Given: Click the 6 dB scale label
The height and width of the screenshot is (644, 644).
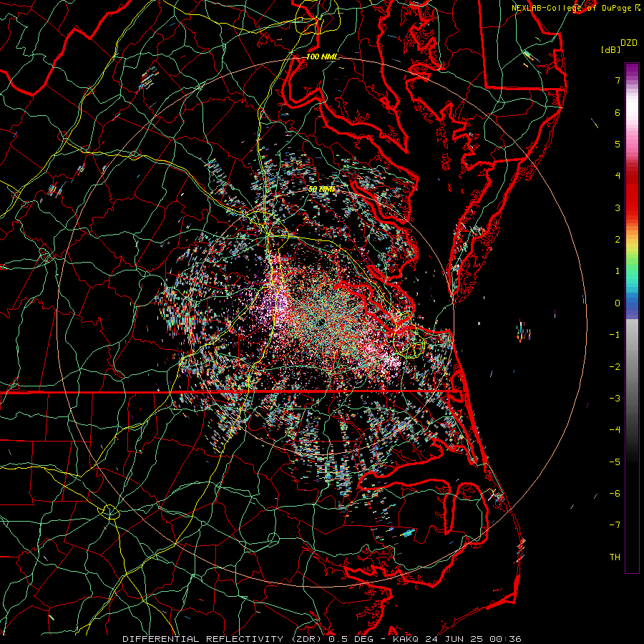Looking at the screenshot, I should tap(618, 112).
